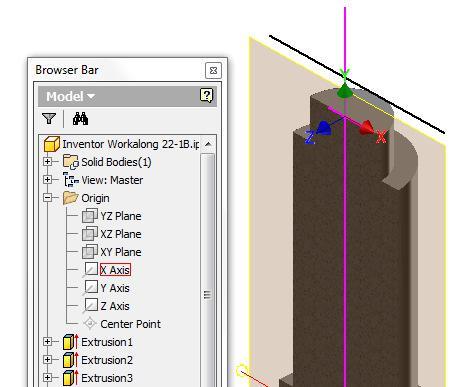Expand the Extrusion3 feature
The width and height of the screenshot is (464, 387).
pyautogui.click(x=47, y=378)
